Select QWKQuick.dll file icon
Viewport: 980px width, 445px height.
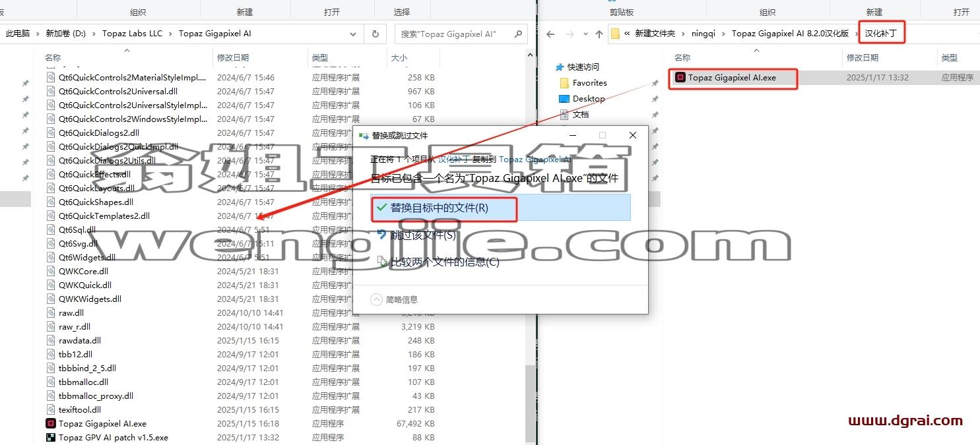pos(51,285)
